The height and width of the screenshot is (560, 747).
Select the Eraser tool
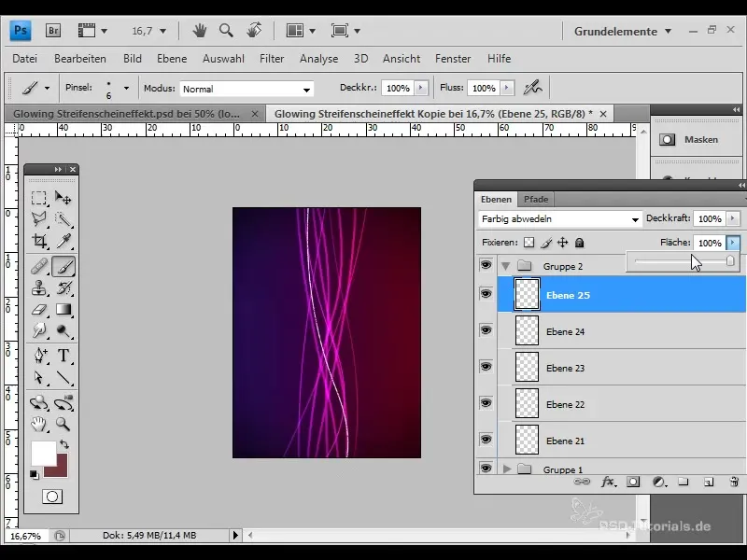[39, 310]
